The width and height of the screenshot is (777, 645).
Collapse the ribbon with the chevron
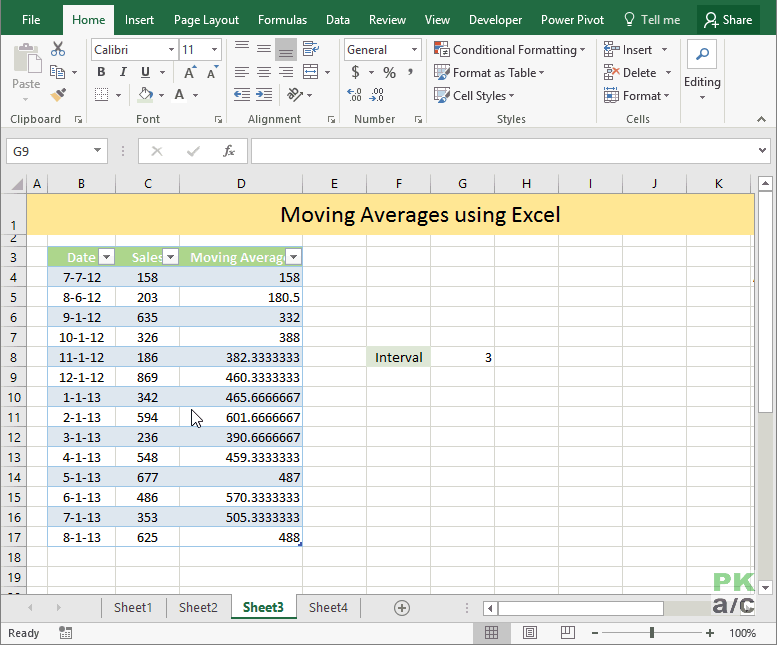pos(761,119)
